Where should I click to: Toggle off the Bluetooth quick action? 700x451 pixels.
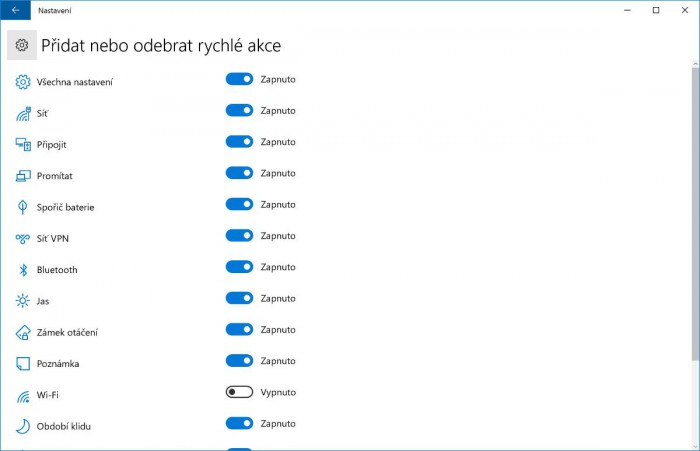point(239,267)
